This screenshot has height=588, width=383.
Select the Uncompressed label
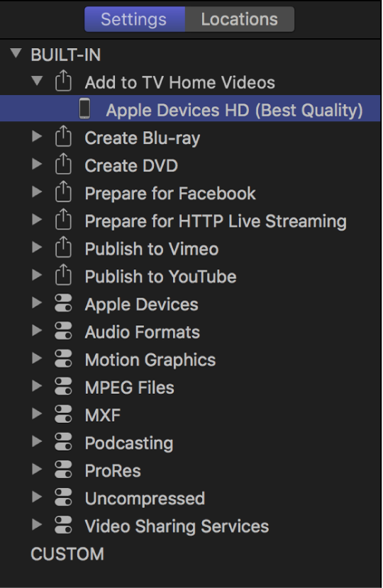pos(145,499)
